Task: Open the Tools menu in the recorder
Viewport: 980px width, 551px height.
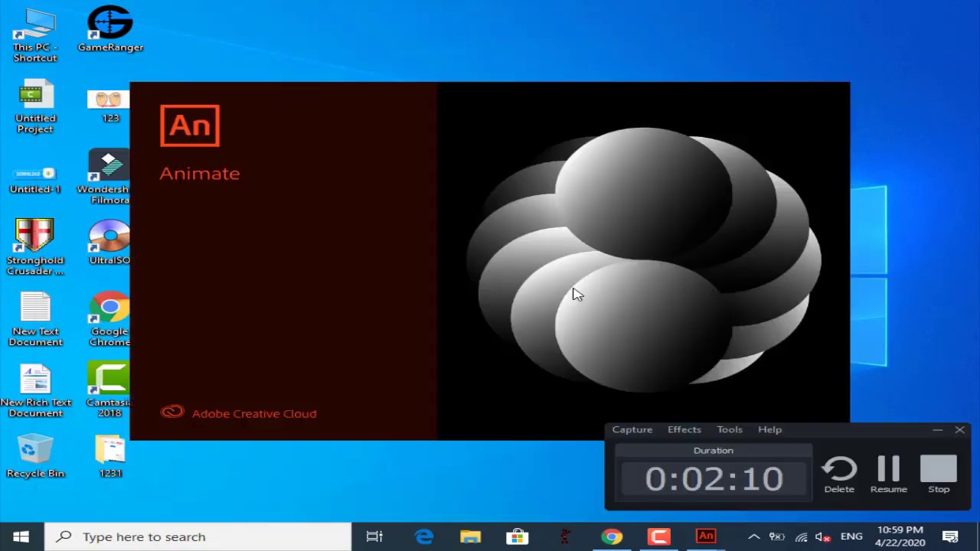Action: pos(729,429)
